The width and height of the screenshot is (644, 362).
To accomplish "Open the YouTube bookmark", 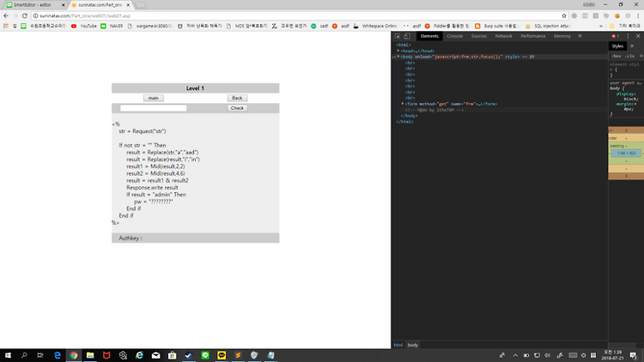I will [84, 26].
